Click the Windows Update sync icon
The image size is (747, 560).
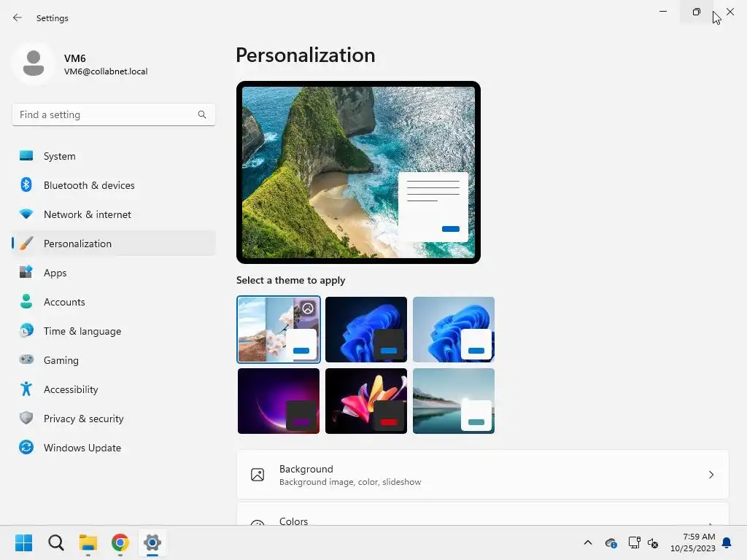[26, 447]
